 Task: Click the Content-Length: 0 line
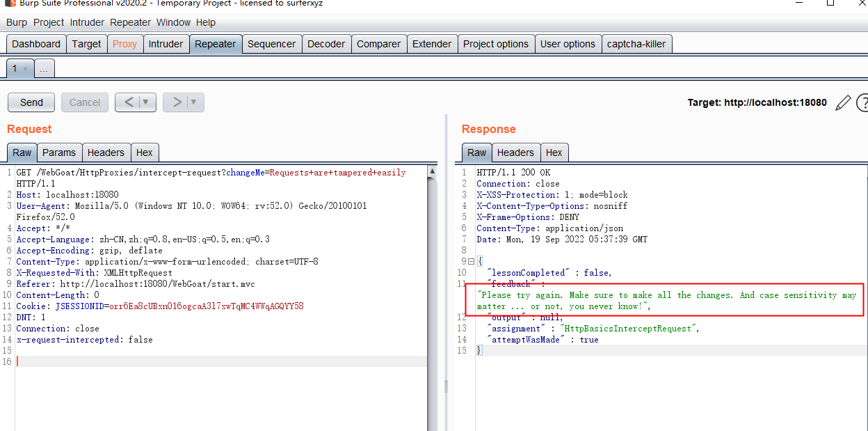click(x=58, y=295)
